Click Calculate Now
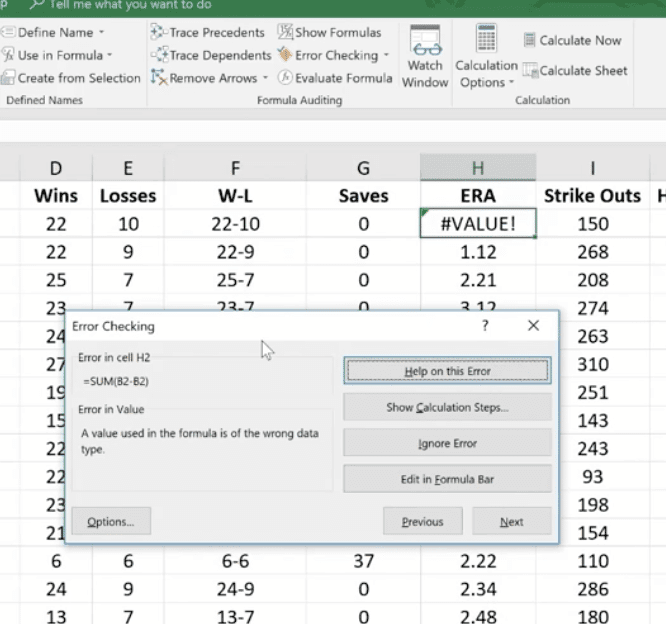The width and height of the screenshot is (666, 624). (x=572, y=41)
